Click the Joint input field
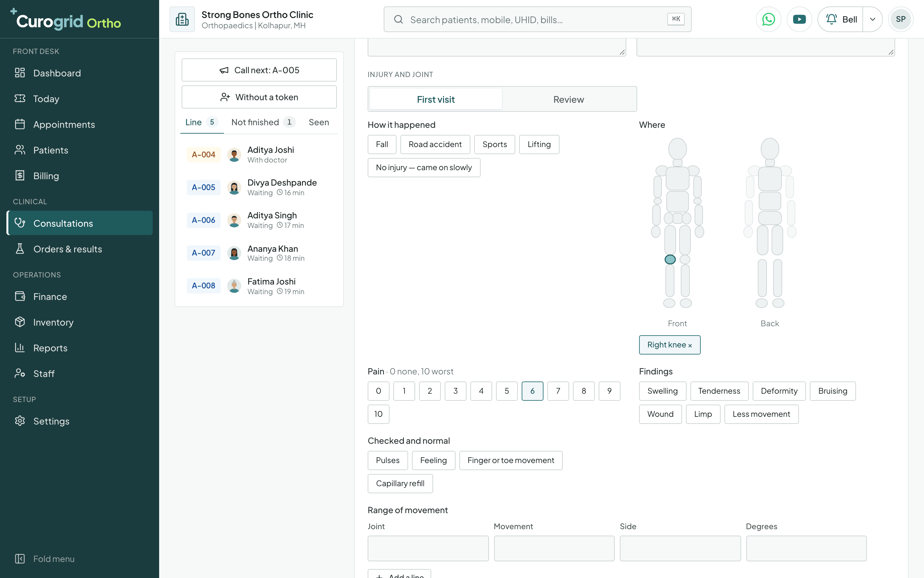The height and width of the screenshot is (578, 924). click(x=428, y=548)
